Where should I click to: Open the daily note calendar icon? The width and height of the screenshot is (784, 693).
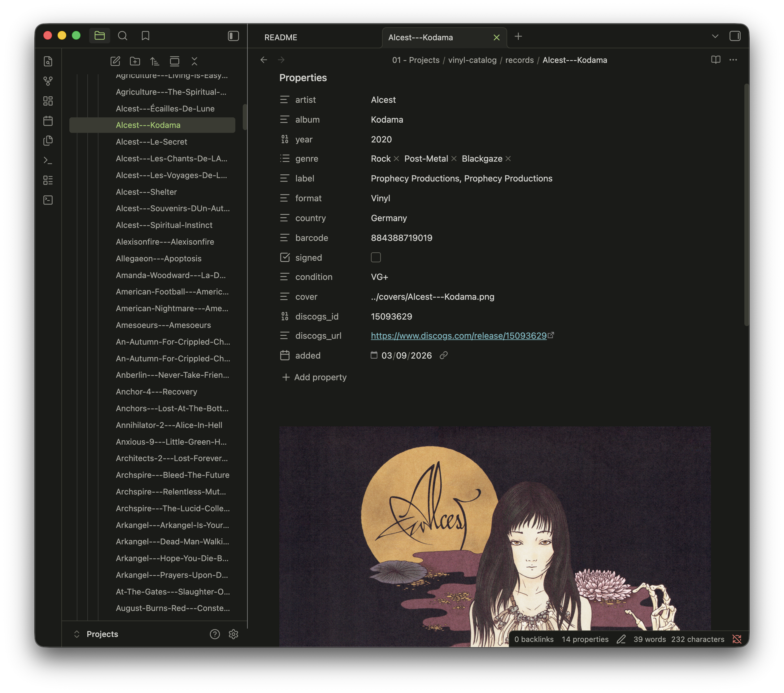[48, 121]
